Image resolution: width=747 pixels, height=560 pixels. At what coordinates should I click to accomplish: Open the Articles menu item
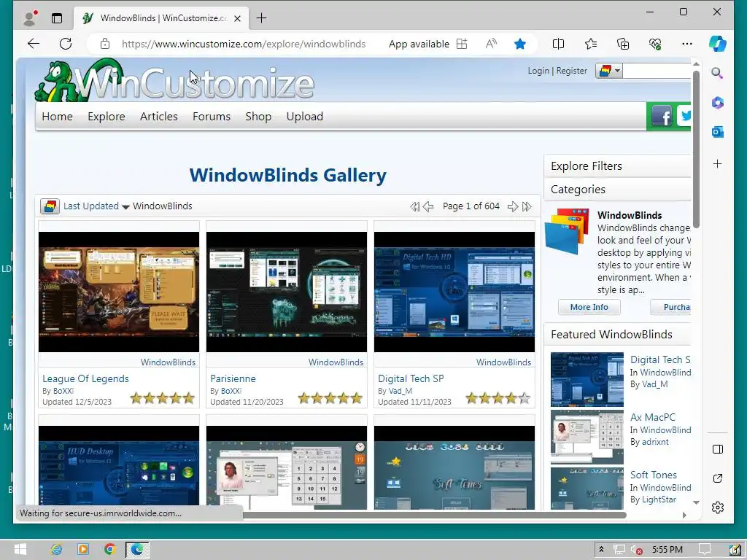pyautogui.click(x=158, y=116)
